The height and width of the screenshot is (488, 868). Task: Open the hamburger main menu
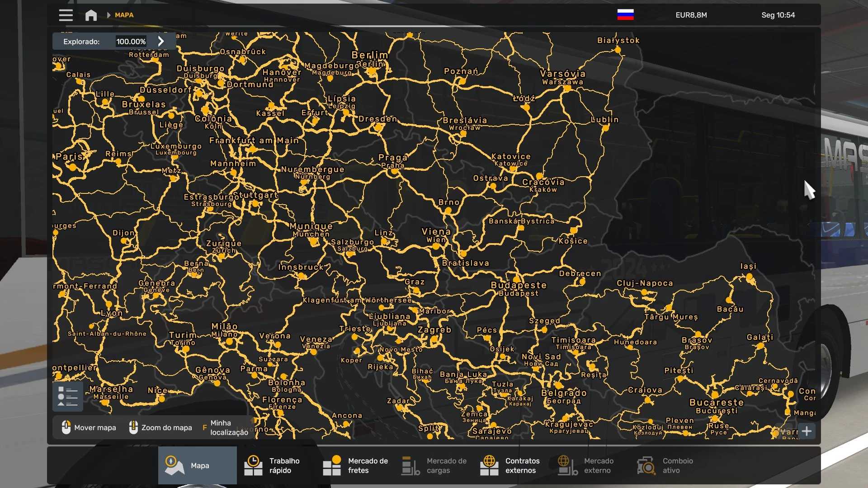66,15
